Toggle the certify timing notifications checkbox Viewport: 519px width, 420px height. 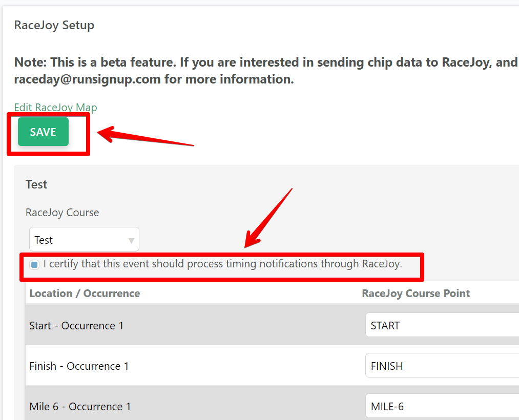pos(34,264)
